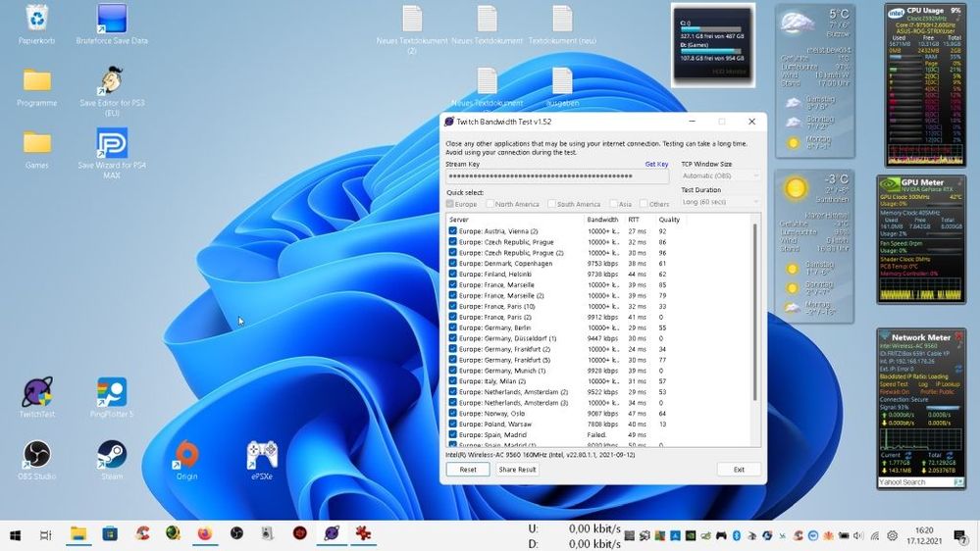
Task: Click the Share Result button
Action: coord(517,470)
